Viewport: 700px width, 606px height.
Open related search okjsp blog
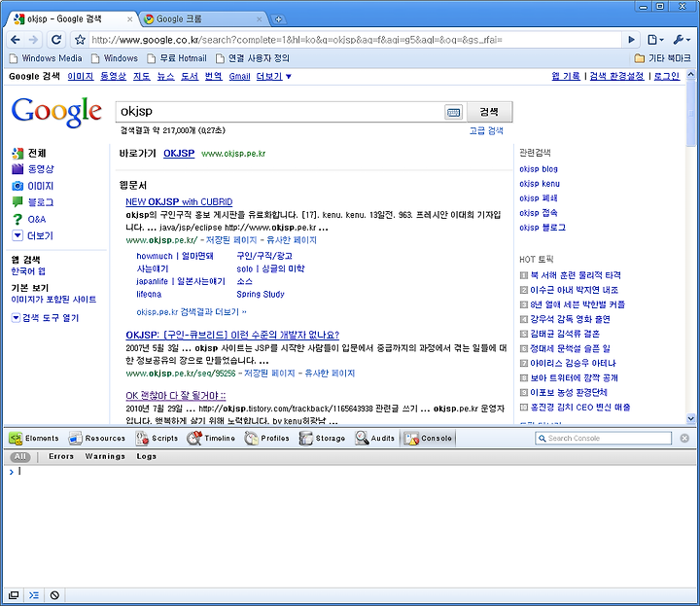pyautogui.click(x=539, y=169)
